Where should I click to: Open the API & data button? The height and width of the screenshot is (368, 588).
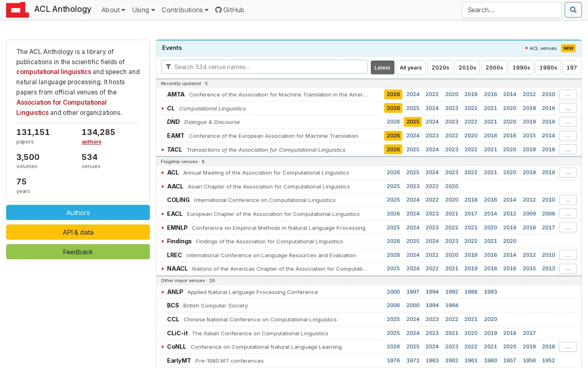(x=78, y=232)
